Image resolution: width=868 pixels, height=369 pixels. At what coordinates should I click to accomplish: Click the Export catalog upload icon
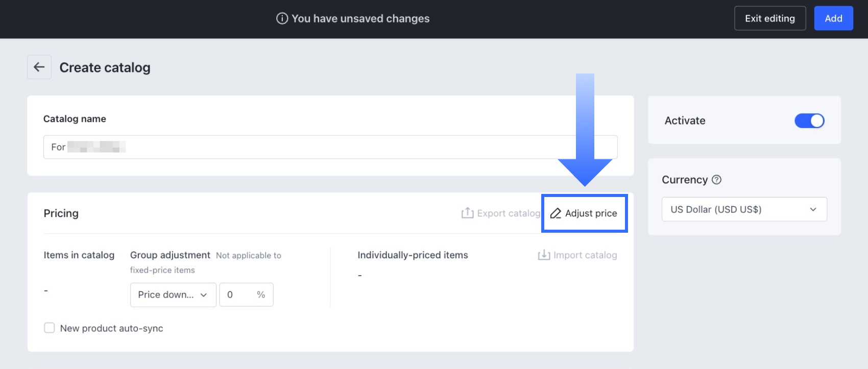pyautogui.click(x=467, y=213)
